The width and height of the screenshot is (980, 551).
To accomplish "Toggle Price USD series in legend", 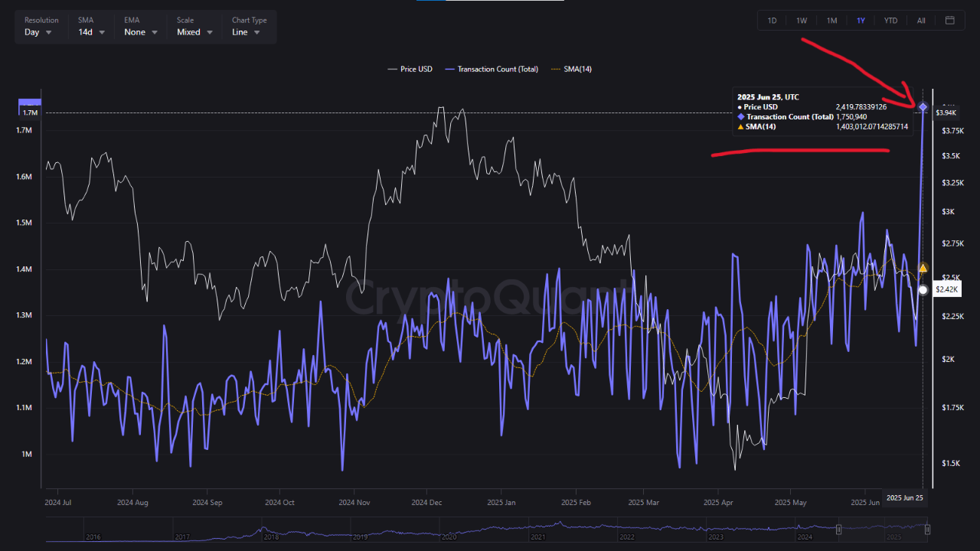I will [410, 69].
